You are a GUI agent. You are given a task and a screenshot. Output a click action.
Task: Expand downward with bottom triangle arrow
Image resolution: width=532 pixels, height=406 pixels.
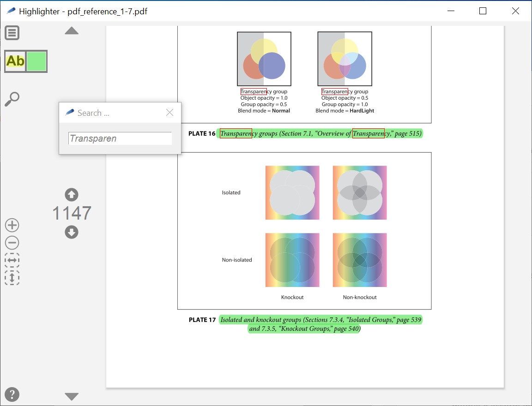[x=72, y=396]
